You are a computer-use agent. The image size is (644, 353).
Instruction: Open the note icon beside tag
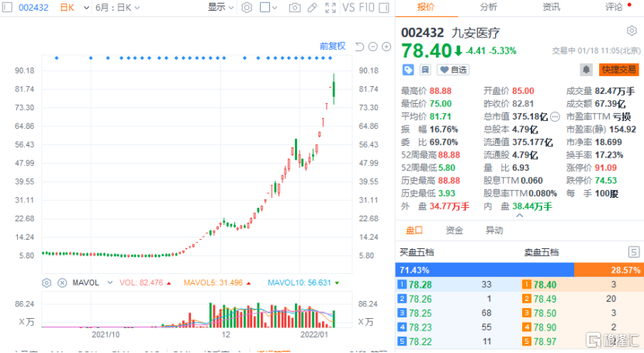[425, 70]
